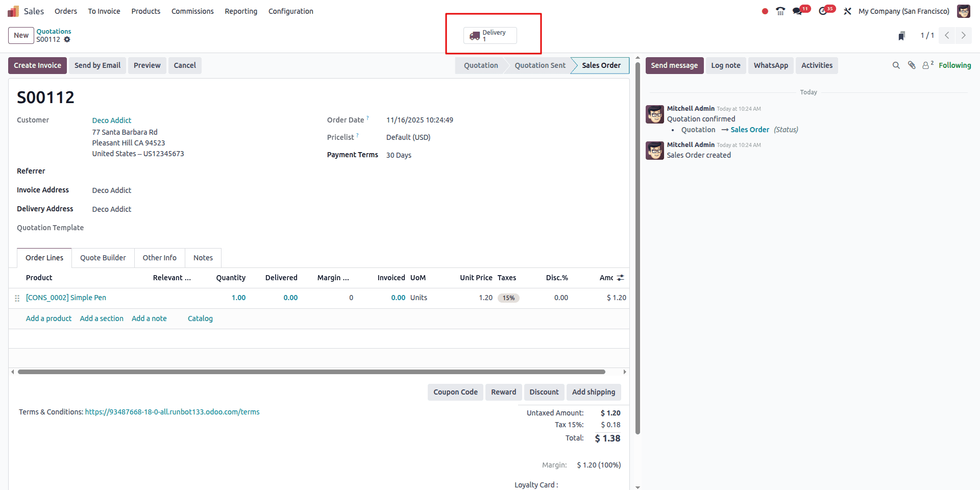Open the messages conversation icon showing 11

coord(799,10)
